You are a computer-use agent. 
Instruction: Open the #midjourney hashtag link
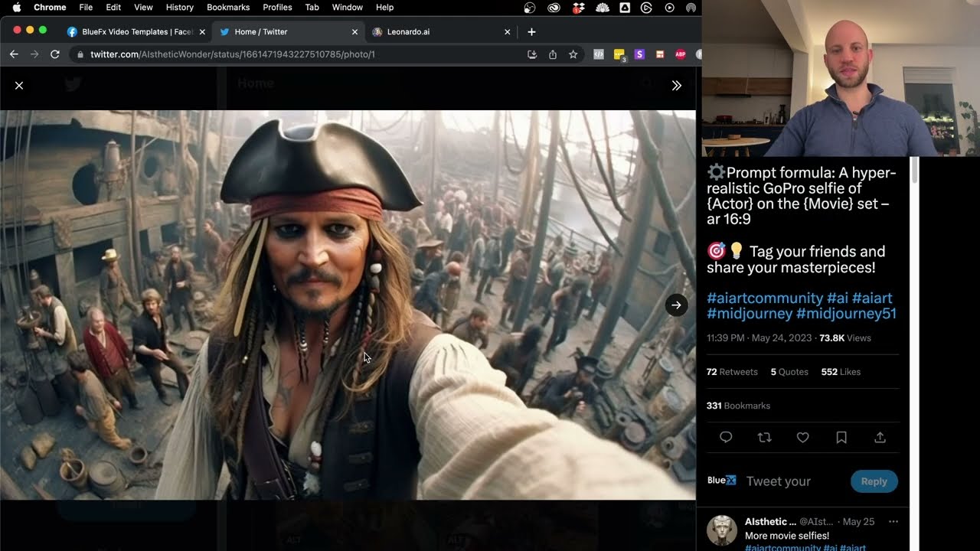click(x=750, y=314)
